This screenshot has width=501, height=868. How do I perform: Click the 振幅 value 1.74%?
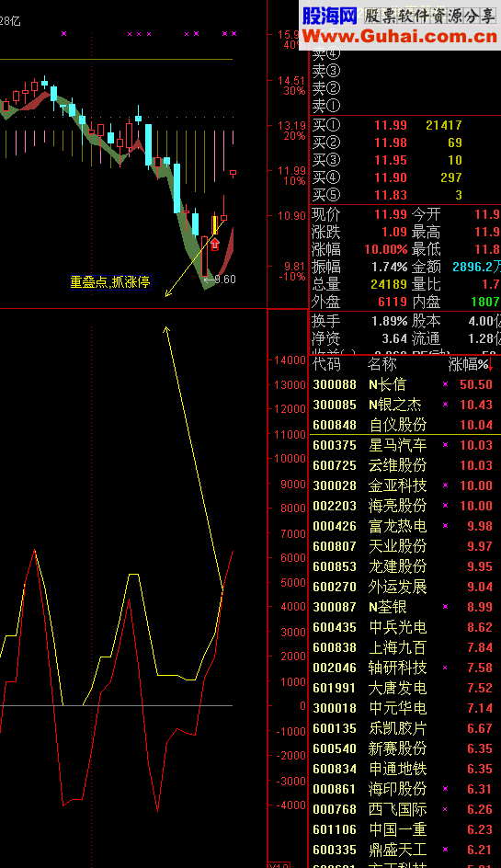click(390, 267)
